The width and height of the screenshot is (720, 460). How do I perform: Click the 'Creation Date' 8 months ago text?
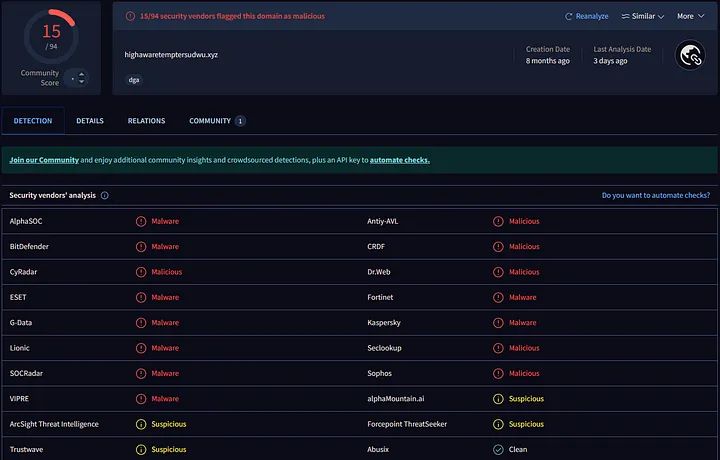pos(548,61)
